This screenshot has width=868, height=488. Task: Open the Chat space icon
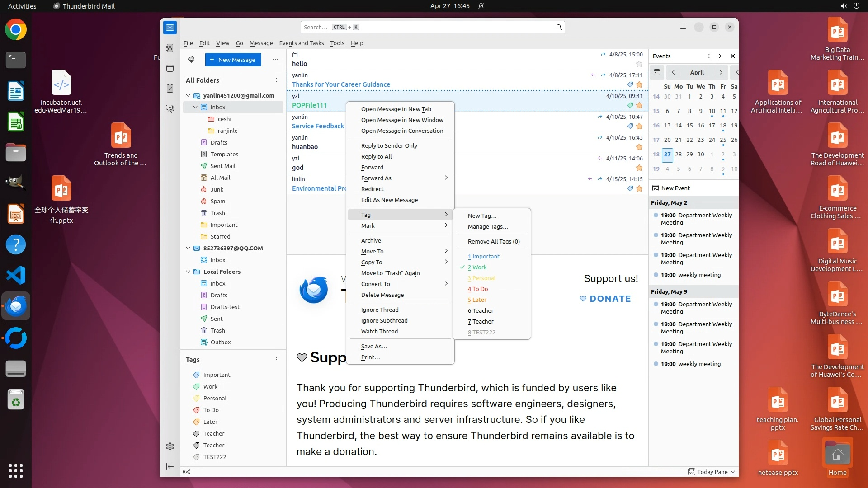170,109
